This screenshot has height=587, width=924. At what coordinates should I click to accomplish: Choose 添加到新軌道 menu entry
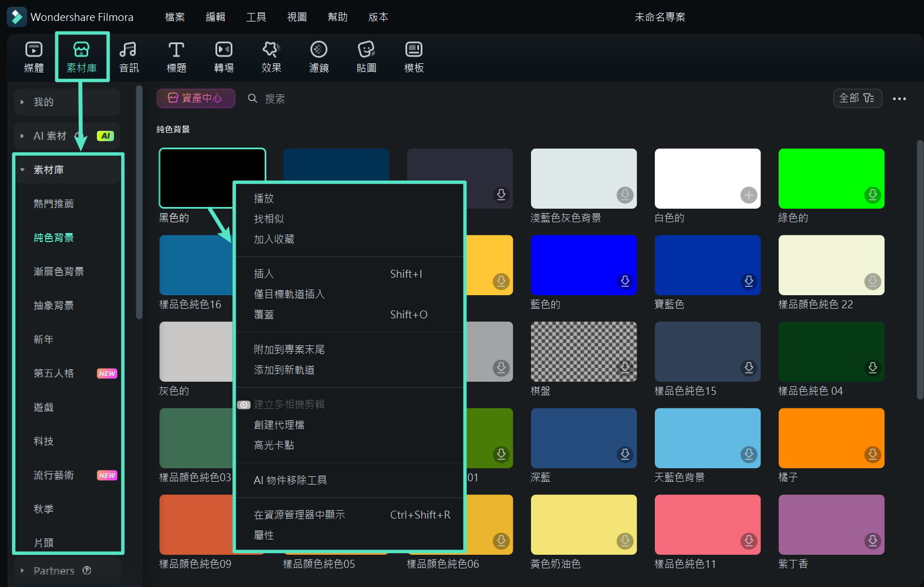tap(350, 370)
